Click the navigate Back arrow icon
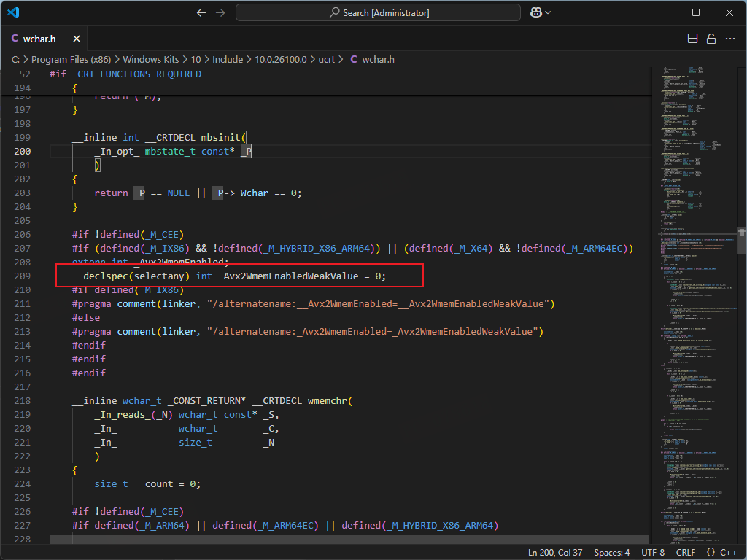 201,12
